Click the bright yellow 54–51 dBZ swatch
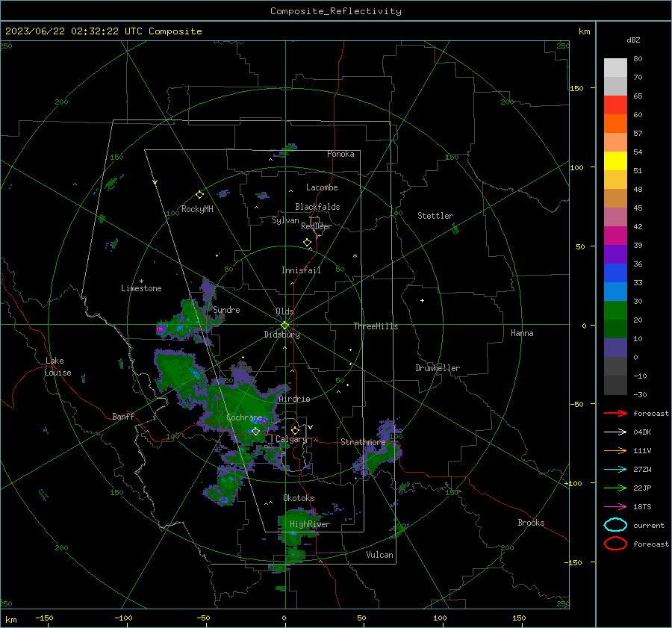Screen dimensions: 672x628 (x=615, y=161)
